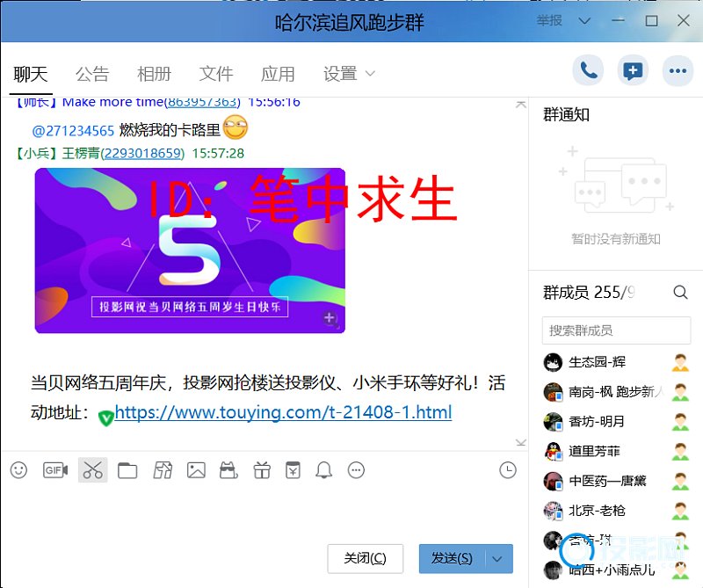Open the purple anniversary banner image
The image size is (703, 588).
[x=190, y=250]
